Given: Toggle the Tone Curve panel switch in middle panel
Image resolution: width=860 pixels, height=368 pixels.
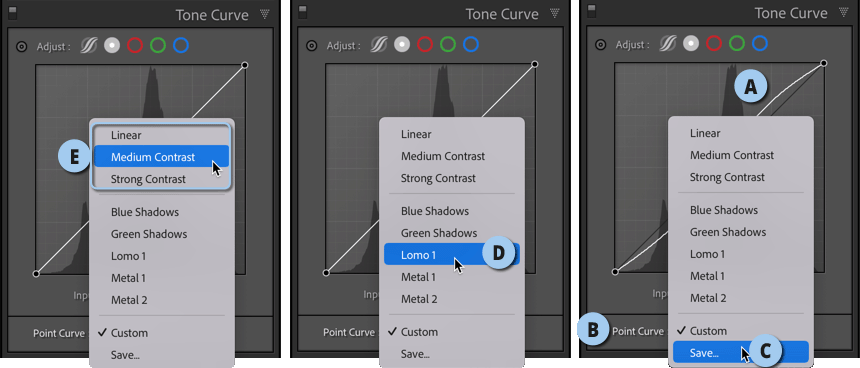Looking at the screenshot, I should [300, 12].
